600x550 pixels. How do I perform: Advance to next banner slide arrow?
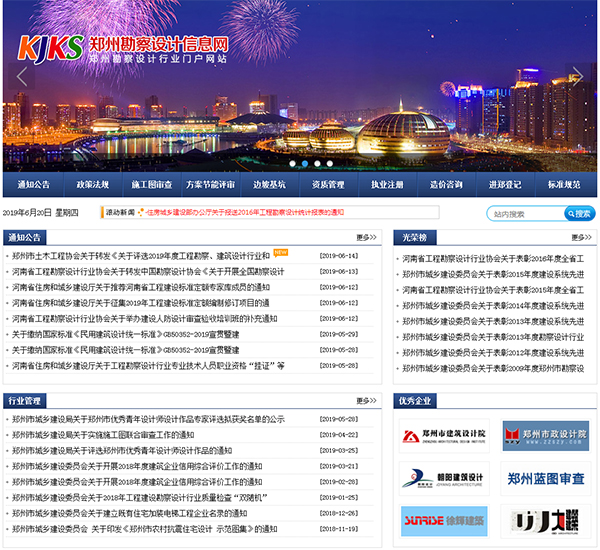coord(577,77)
